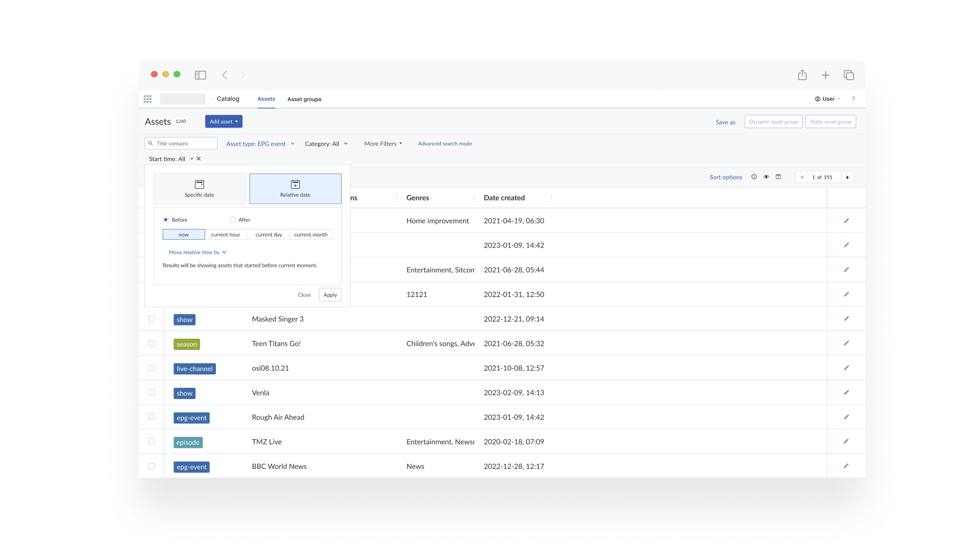
Task: Click the backward pagination arrow icon
Action: tap(802, 177)
